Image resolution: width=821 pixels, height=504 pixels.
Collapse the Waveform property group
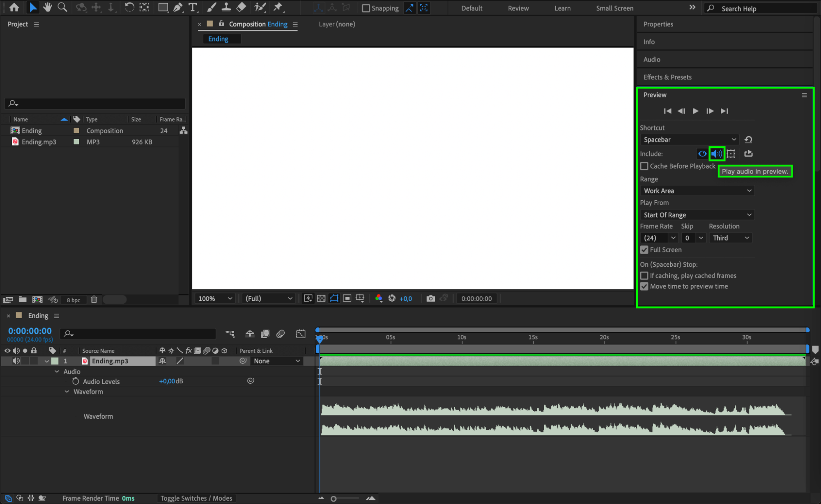67,392
